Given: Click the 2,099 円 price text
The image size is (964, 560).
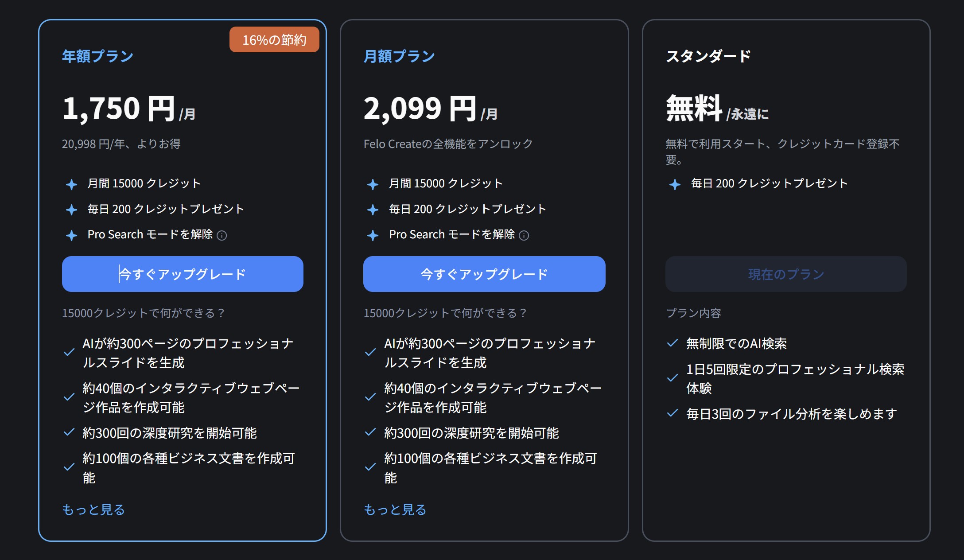Looking at the screenshot, I should pos(420,109).
